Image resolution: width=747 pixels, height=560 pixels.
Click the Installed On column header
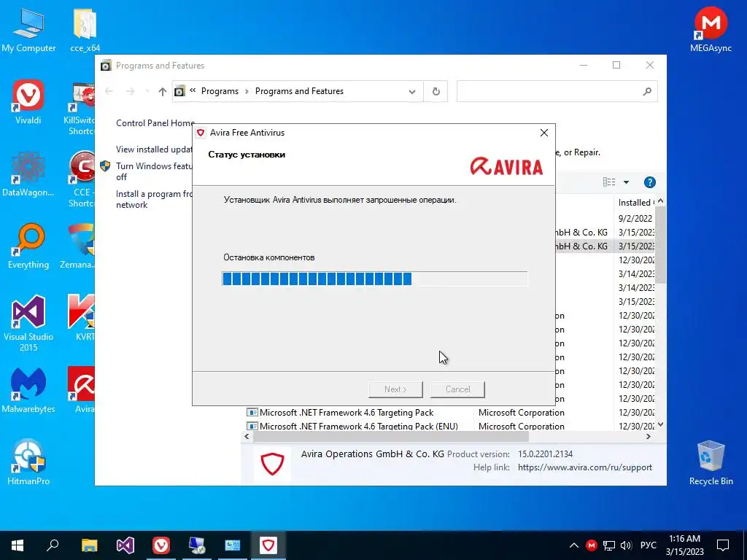click(635, 203)
